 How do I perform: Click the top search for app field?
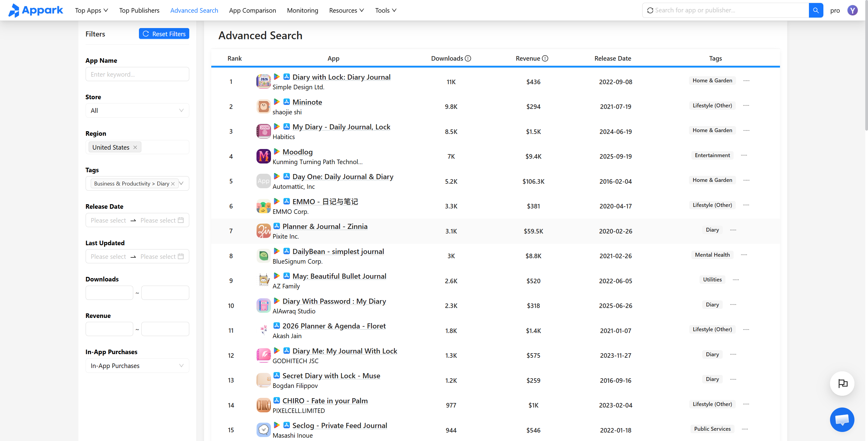pos(725,10)
